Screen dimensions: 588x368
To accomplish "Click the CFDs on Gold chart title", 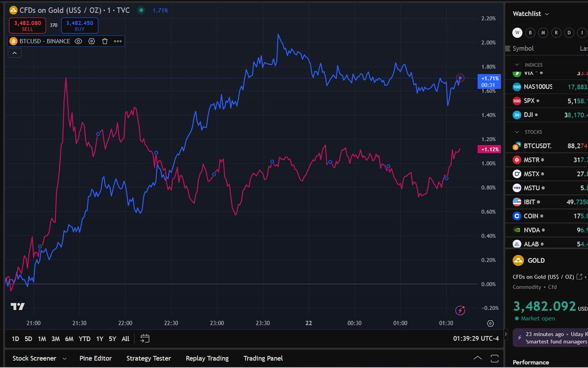I will tap(74, 10).
